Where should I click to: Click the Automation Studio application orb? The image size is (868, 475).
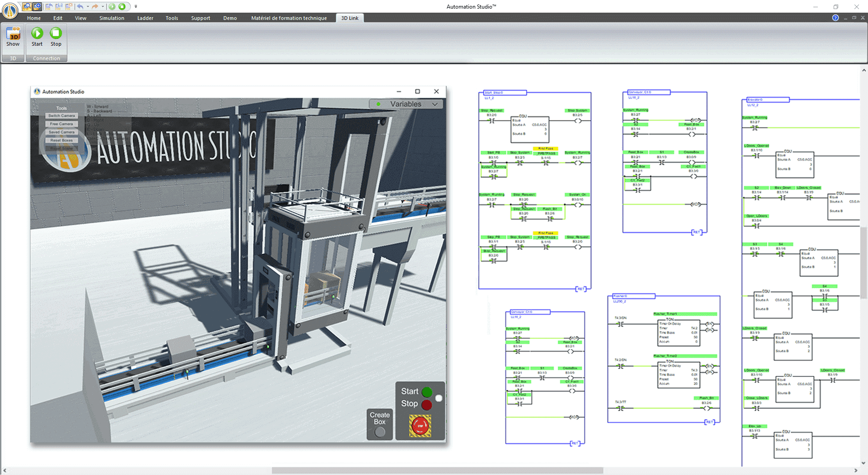tap(10, 9)
